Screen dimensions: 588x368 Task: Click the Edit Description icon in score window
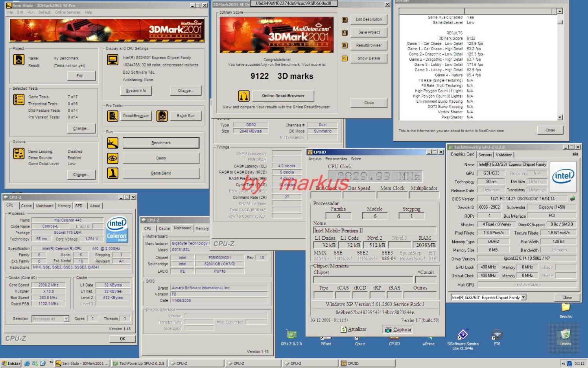pyautogui.click(x=345, y=20)
